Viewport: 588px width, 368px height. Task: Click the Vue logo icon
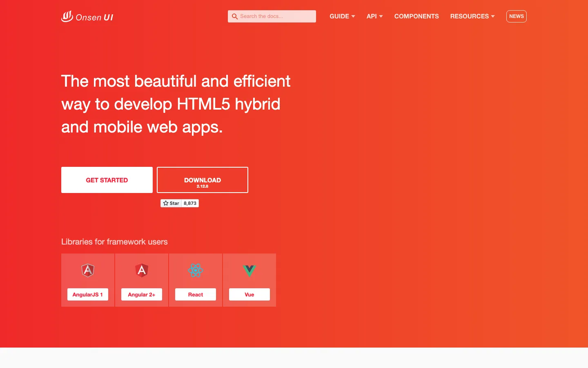click(249, 270)
